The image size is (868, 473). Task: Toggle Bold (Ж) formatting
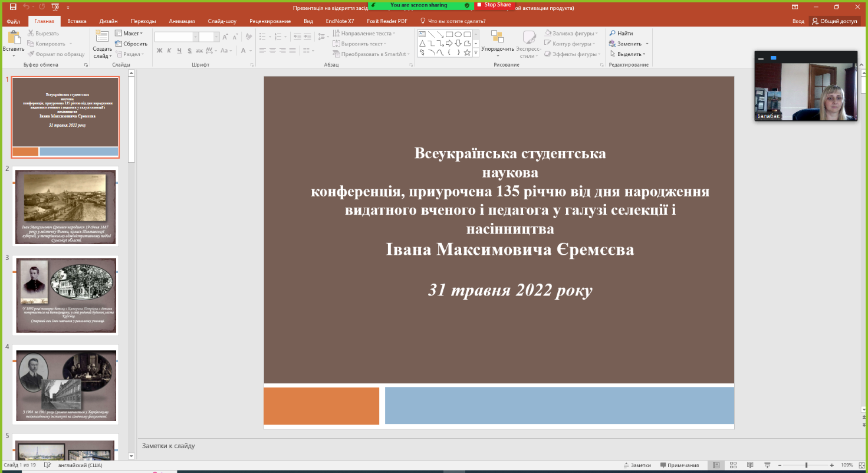coord(160,51)
